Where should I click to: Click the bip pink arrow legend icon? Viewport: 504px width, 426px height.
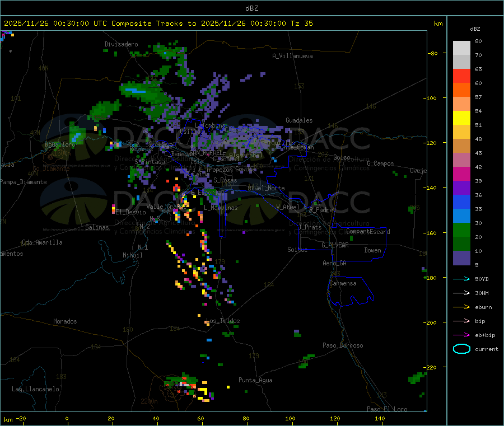pos(461,321)
